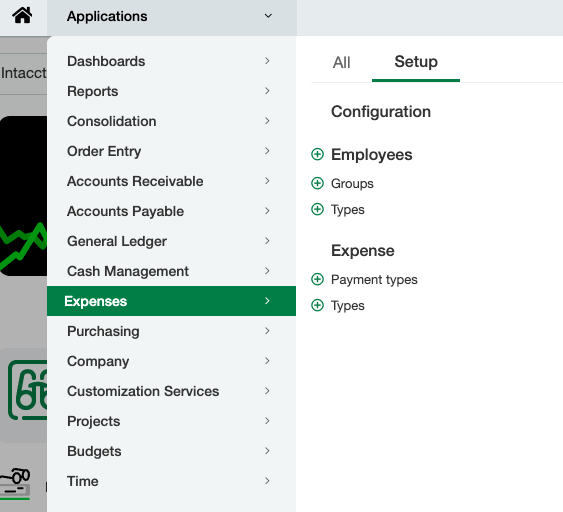Image resolution: width=563 pixels, height=512 pixels.
Task: Expand the Dashboards submenu arrow
Action: point(267,61)
